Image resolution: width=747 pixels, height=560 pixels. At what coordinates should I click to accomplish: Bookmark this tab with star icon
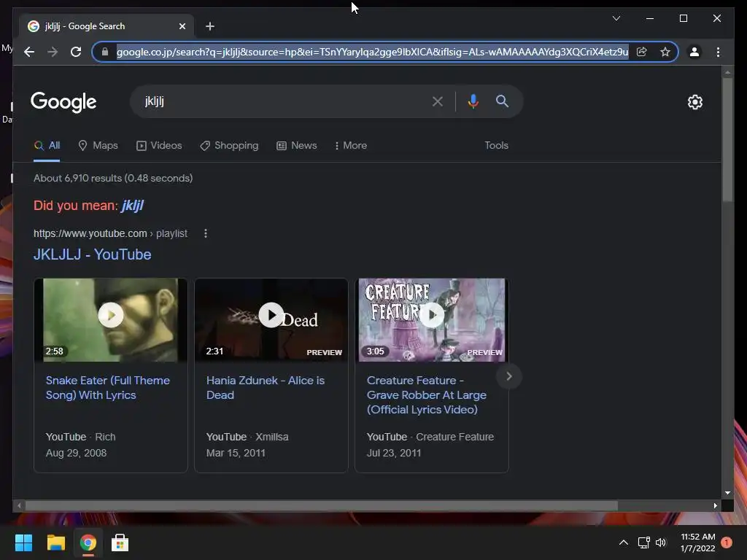[665, 52]
